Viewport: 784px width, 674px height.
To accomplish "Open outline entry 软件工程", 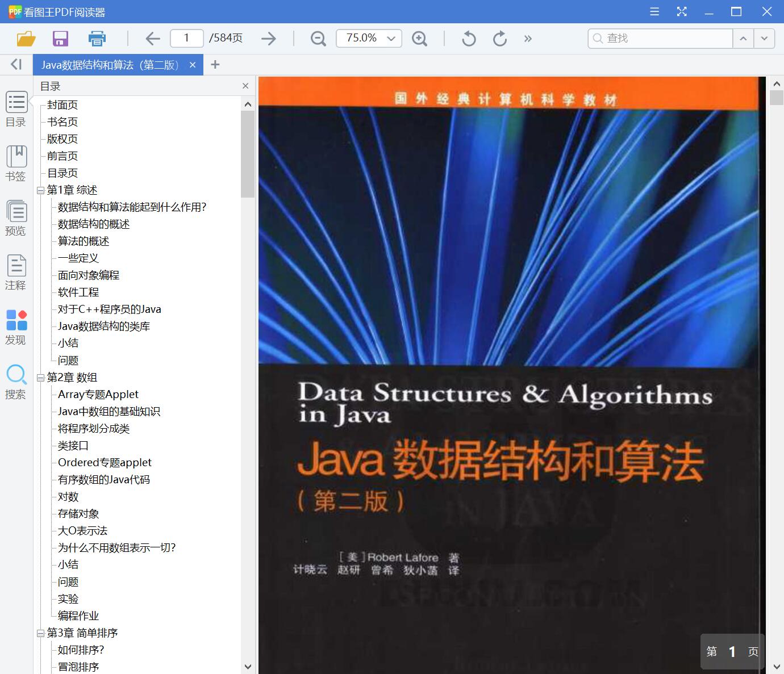I will pyautogui.click(x=78, y=292).
